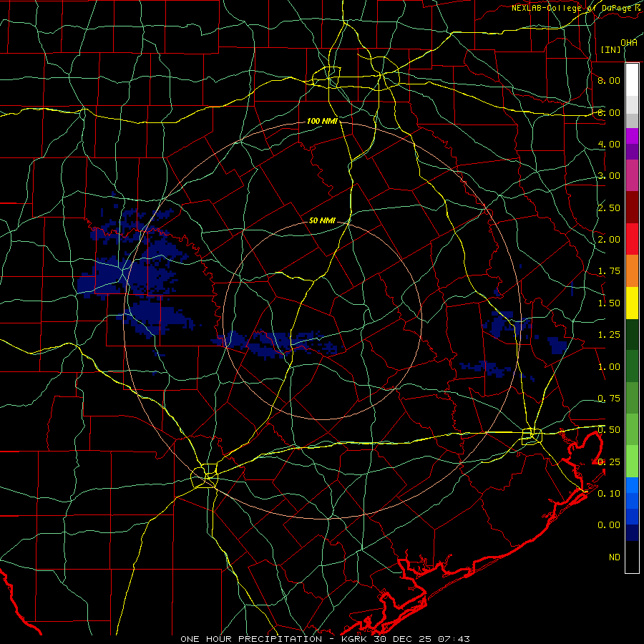
Task: Click the KGRK station identifier in footer
Action: click(354, 639)
